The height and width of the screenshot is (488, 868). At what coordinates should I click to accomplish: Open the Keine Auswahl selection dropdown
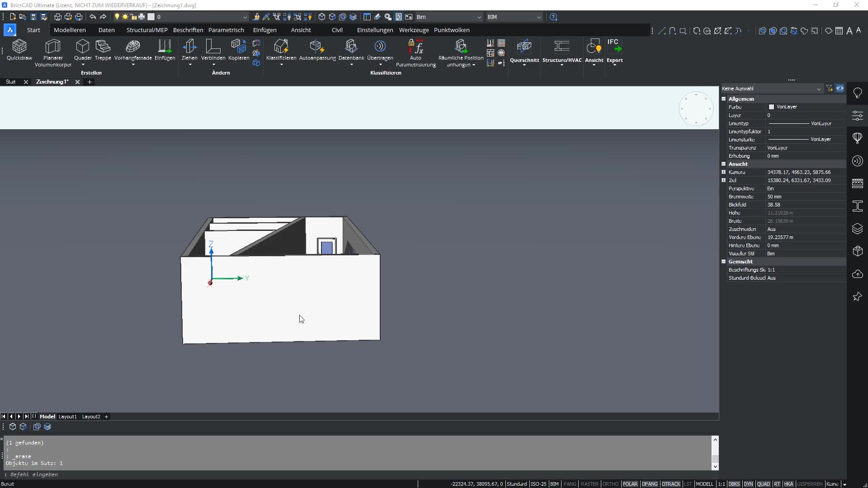[x=771, y=89]
